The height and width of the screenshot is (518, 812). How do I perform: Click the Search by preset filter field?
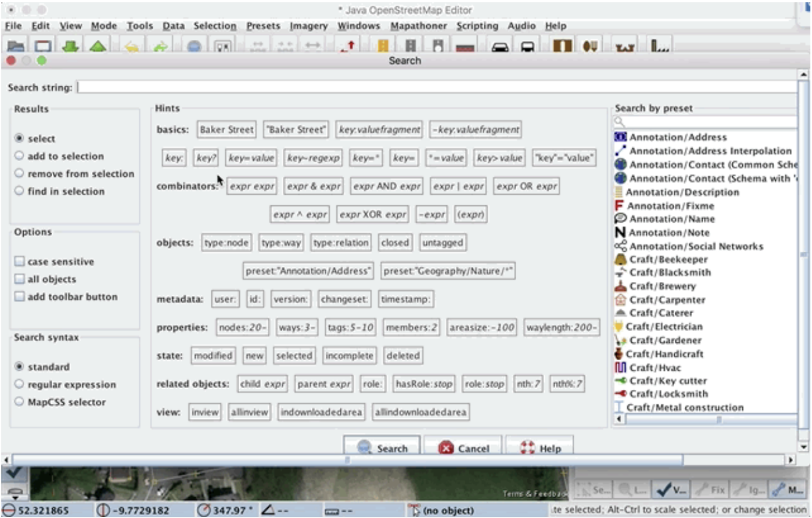pyautogui.click(x=705, y=122)
